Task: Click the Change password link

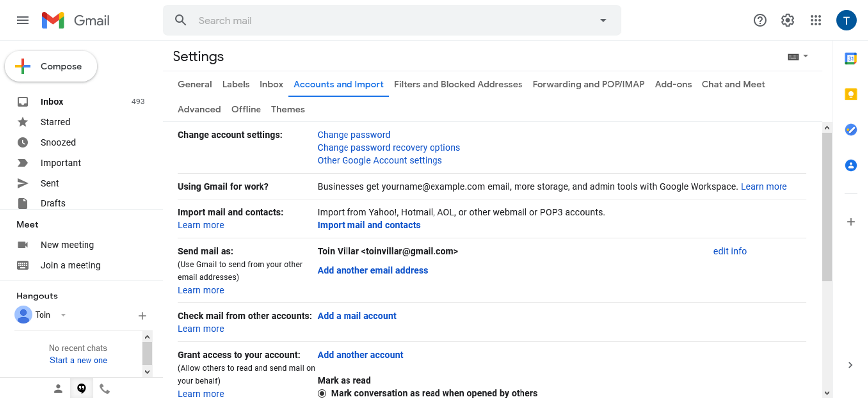Action: pos(353,135)
